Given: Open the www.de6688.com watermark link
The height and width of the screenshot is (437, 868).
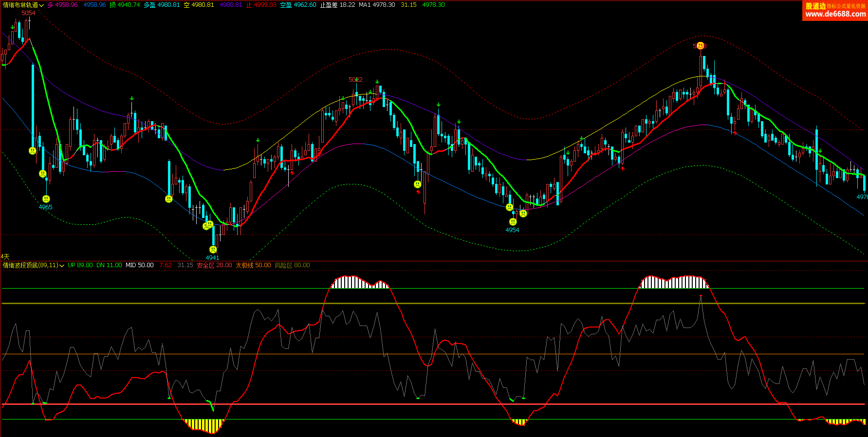Looking at the screenshot, I should [835, 14].
